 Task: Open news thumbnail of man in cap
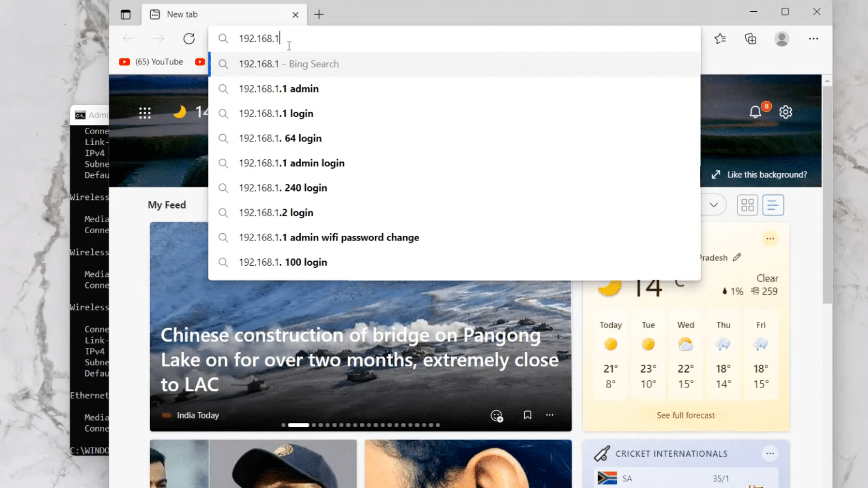coord(253,464)
